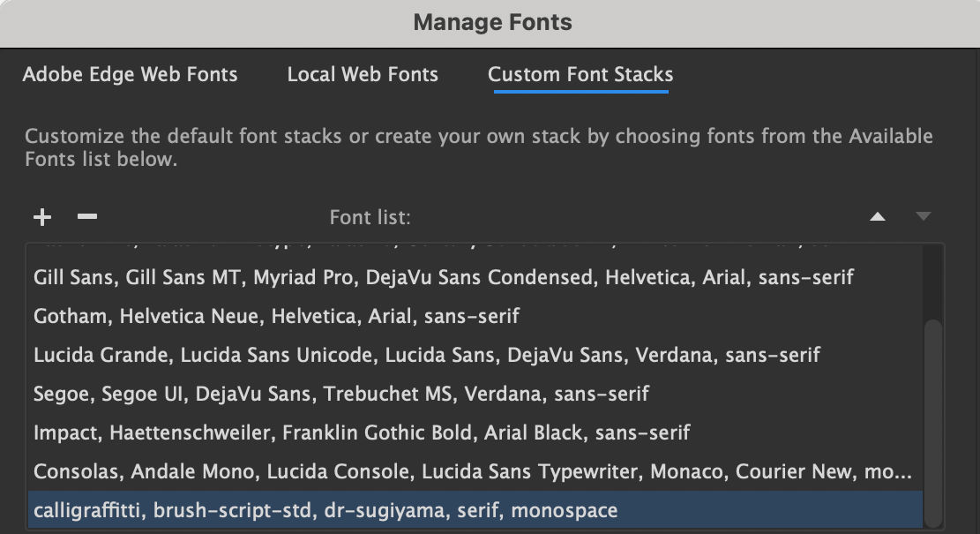Screen dimensions: 980x534
Task: Remove selected font stack with minus icon
Action: (86, 217)
